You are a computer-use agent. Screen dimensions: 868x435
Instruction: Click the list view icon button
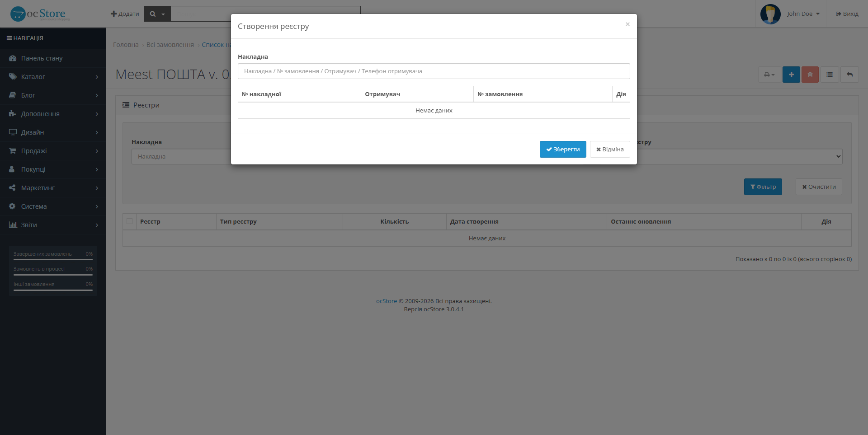coord(830,75)
